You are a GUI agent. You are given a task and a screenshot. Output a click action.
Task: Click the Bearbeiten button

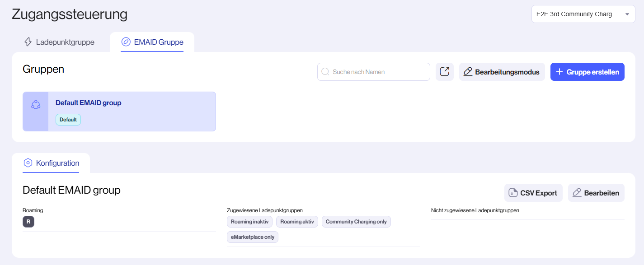click(x=596, y=192)
